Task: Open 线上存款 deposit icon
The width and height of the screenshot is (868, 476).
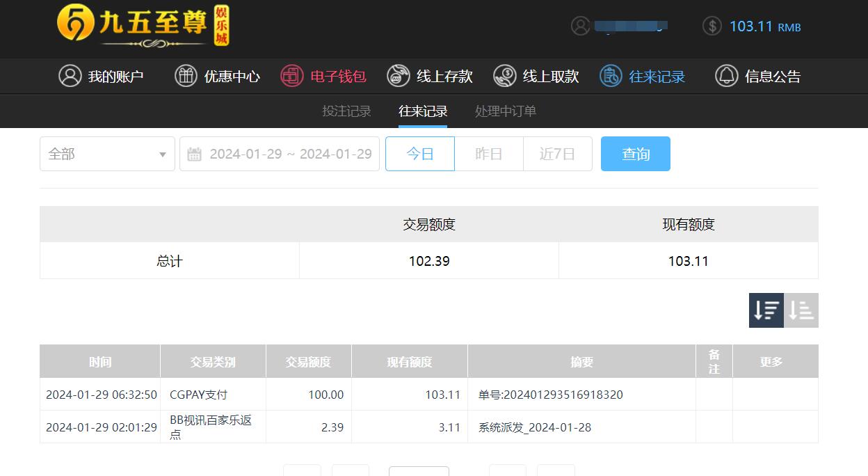Action: pyautogui.click(x=399, y=76)
